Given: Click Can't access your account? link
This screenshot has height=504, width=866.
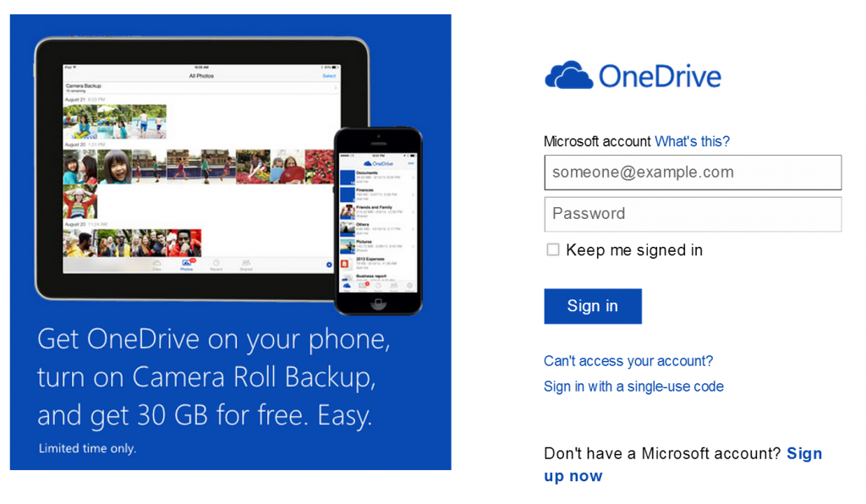Looking at the screenshot, I should (x=628, y=361).
